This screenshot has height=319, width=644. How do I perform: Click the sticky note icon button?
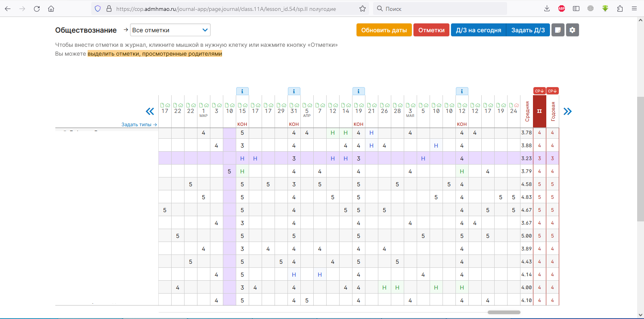[558, 30]
